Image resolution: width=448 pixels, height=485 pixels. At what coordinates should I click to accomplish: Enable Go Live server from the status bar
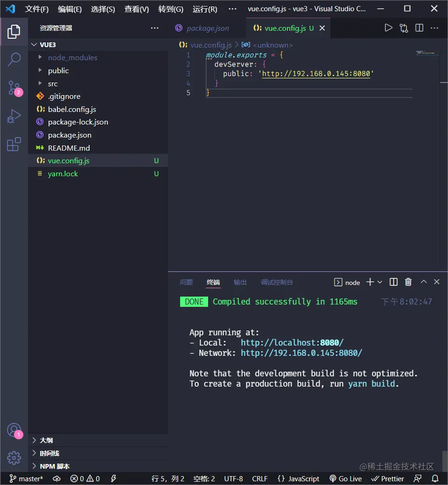[x=346, y=478]
